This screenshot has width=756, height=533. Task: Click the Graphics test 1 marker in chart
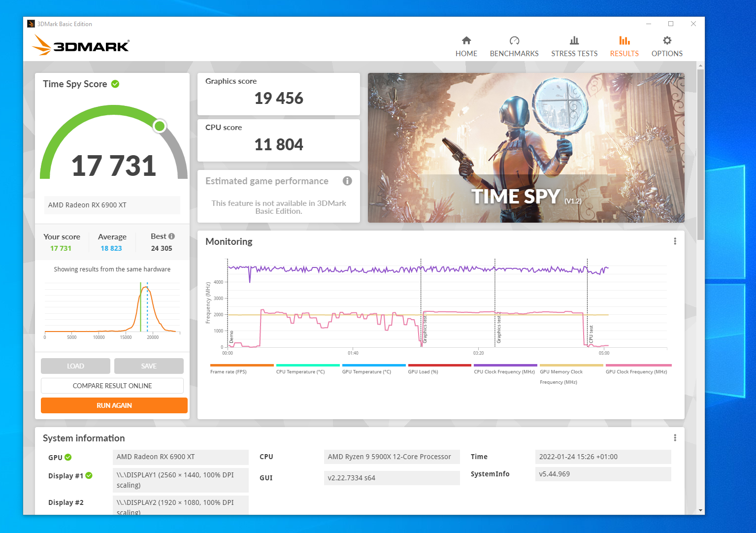(x=425, y=329)
